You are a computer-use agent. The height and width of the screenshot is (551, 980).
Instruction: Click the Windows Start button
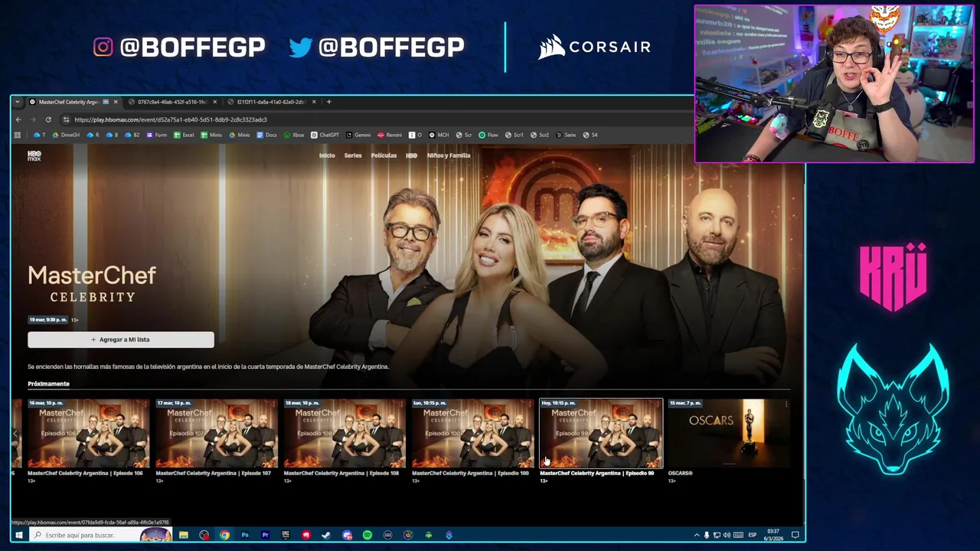(x=18, y=535)
